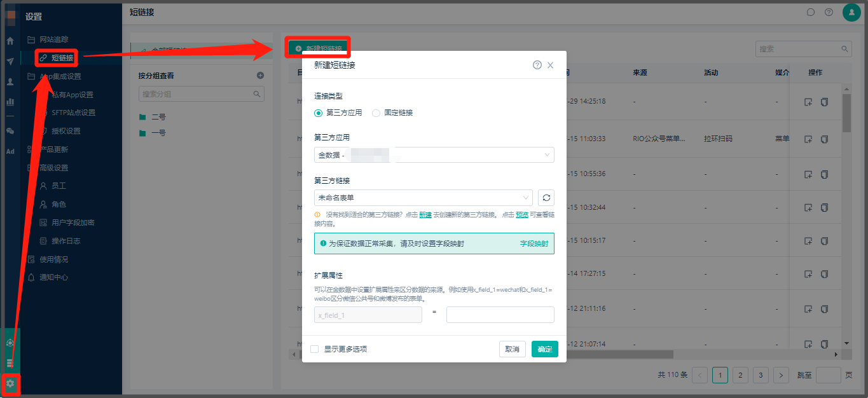Open the 第三方应用 dropdown showing 金数据

pyautogui.click(x=434, y=154)
